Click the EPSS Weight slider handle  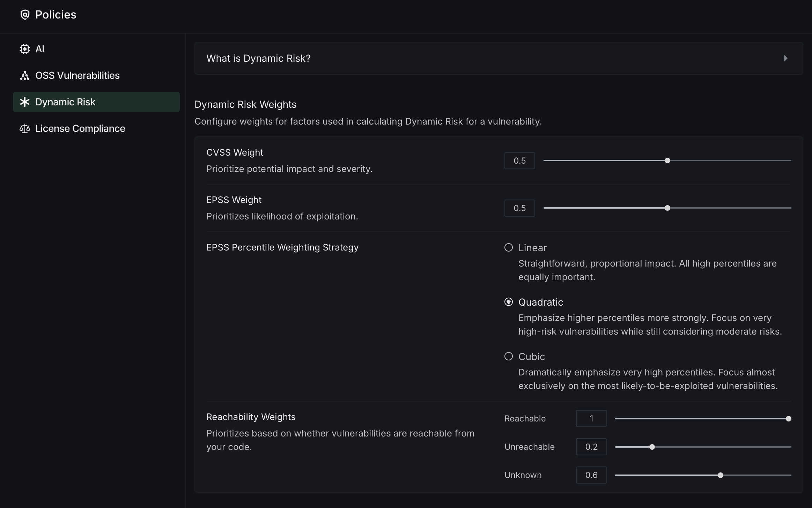[x=667, y=208]
